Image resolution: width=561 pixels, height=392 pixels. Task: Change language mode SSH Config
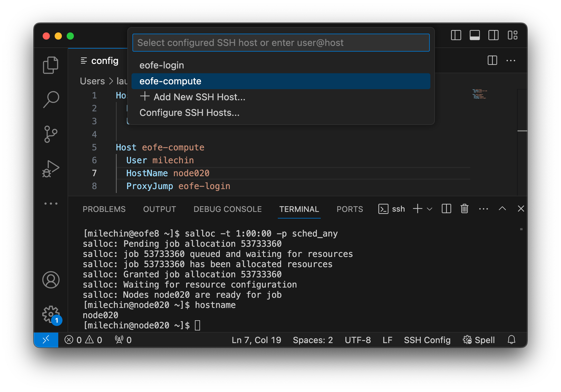pyautogui.click(x=427, y=340)
